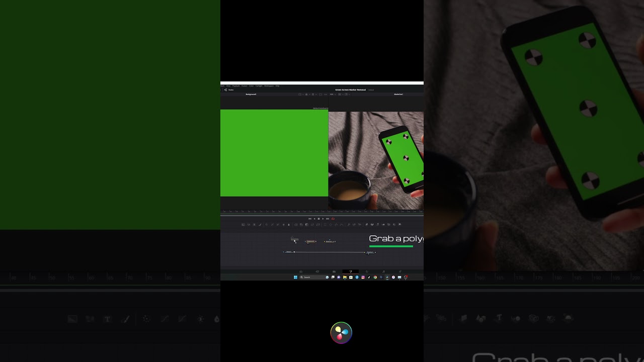The image size is (644, 362).
Task: Open the three-dots options menu of Background1 viewer
Action: pos(326,95)
